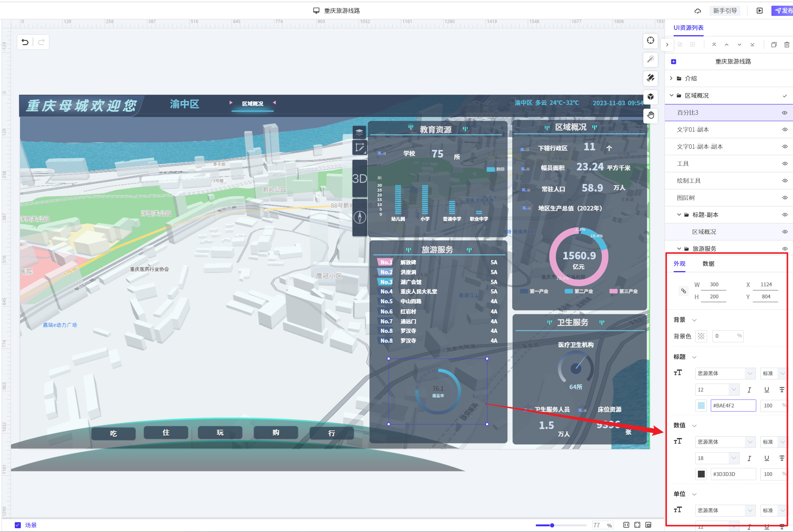793x532 pixels.
Task: Open the 标题 color swatch
Action: click(701, 406)
